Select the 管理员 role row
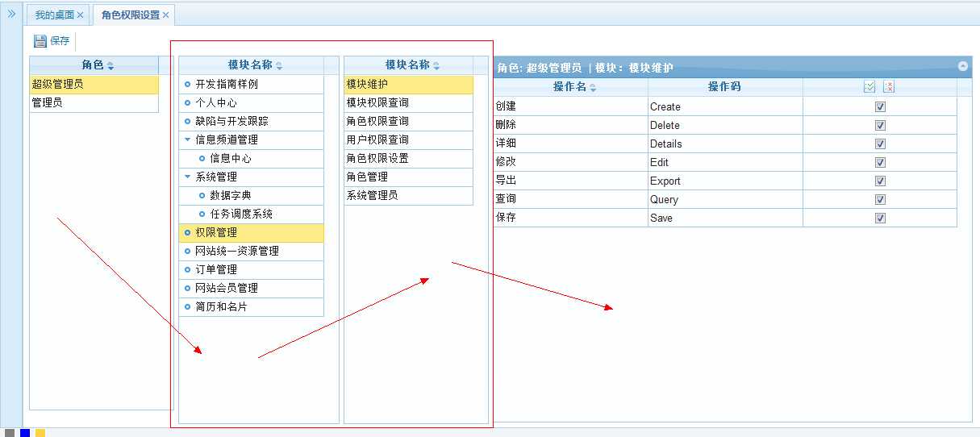Viewport: 980px width, 437px height. click(94, 102)
